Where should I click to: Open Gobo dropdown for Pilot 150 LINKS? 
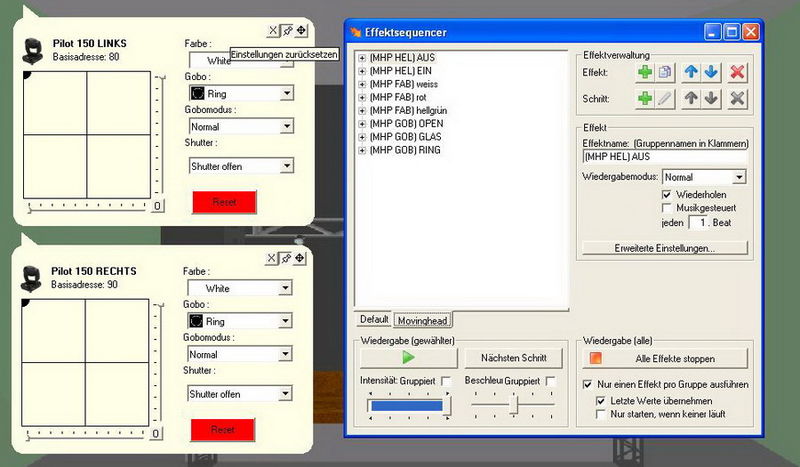coord(287,93)
